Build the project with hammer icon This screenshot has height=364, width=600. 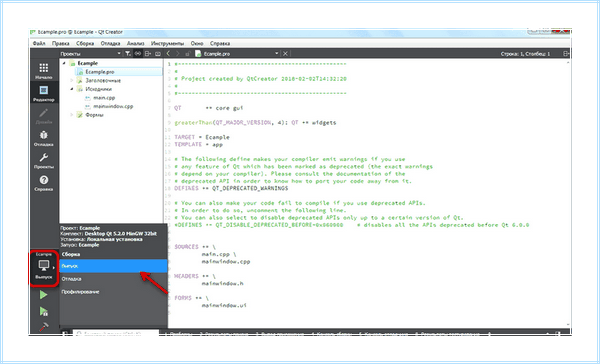44,326
